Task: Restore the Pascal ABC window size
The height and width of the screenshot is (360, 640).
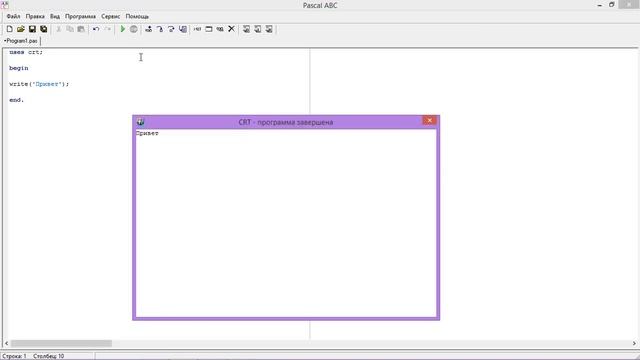Action: pyautogui.click(x=612, y=5)
